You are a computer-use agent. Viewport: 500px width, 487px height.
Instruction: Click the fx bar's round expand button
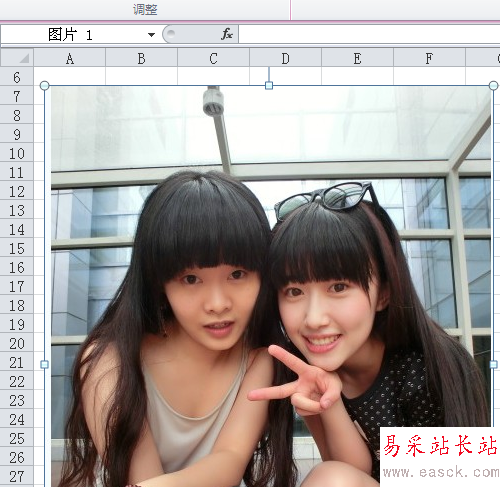point(171,33)
